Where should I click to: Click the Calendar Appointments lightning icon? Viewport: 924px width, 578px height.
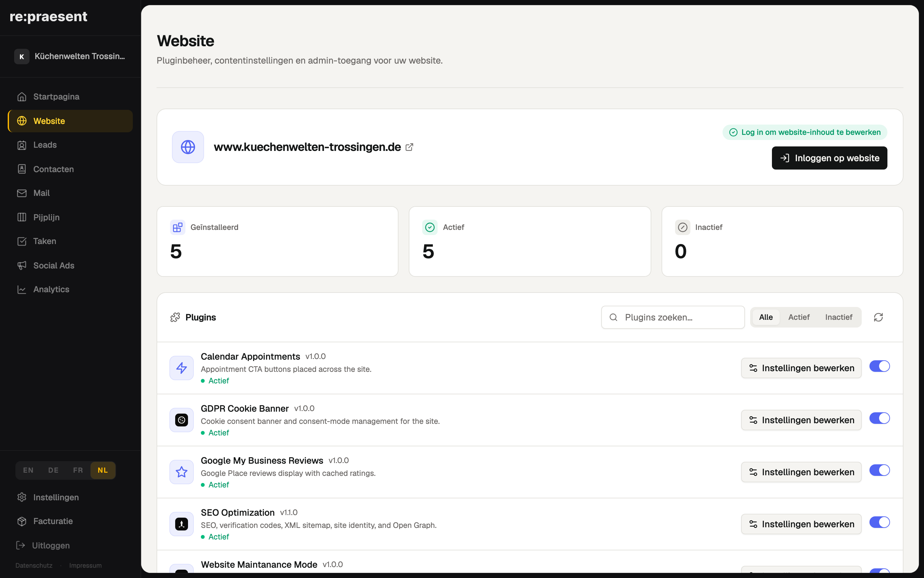point(182,368)
